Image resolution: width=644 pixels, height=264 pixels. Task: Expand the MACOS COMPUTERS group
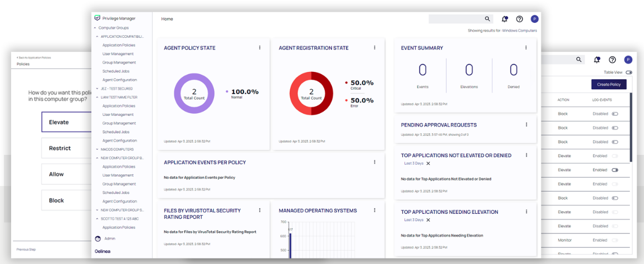coord(97,149)
